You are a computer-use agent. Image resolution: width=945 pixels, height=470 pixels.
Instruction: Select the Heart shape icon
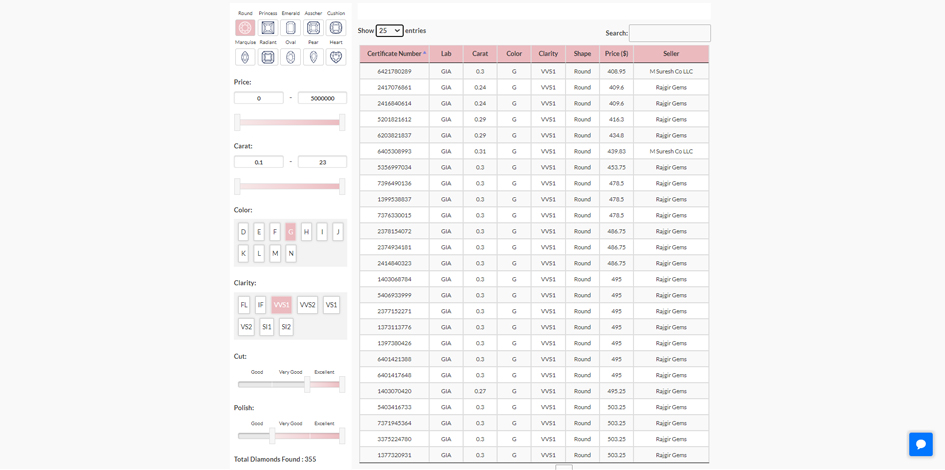336,57
